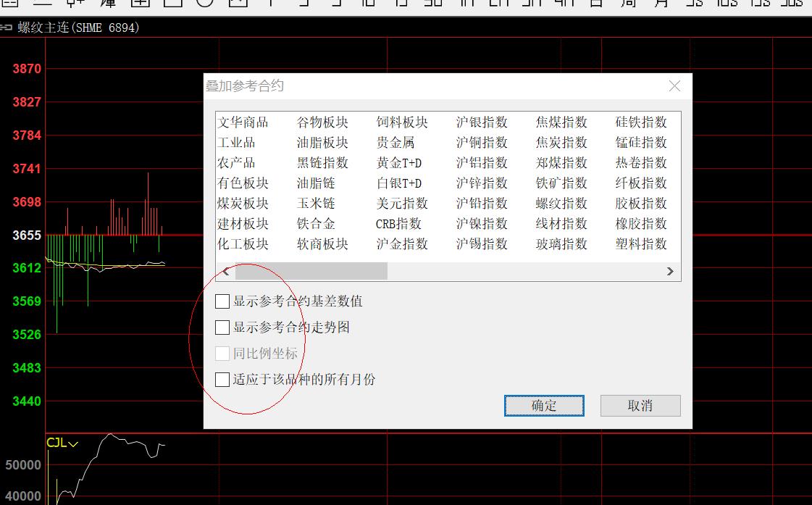Image resolution: width=812 pixels, height=505 pixels.
Task: Select 美元指数 in the contract list
Action: click(402, 204)
